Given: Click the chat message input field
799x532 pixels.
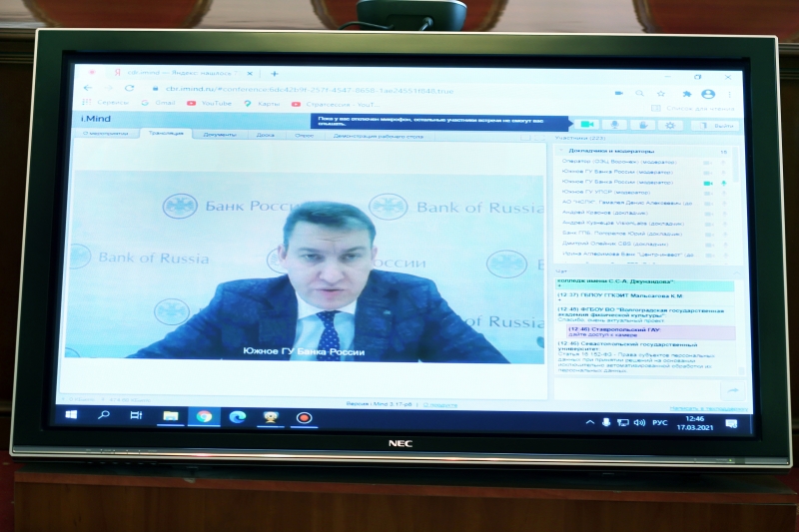Looking at the screenshot, I should (637, 390).
